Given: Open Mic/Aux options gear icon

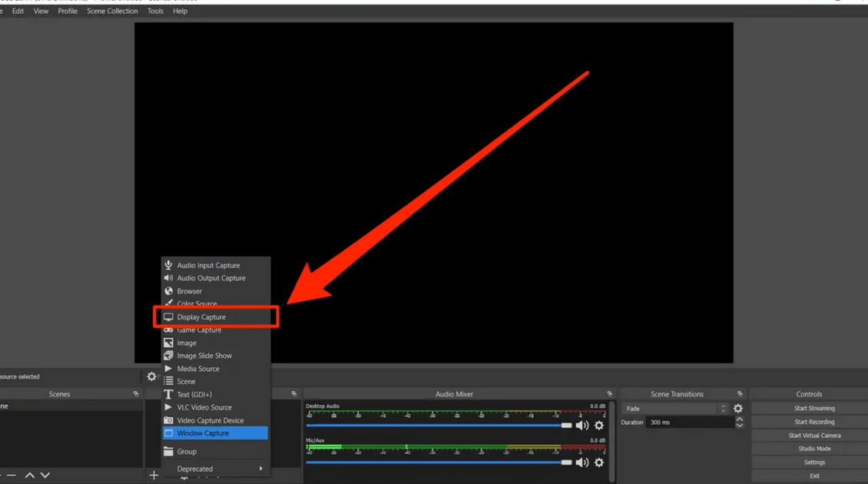Looking at the screenshot, I should (x=598, y=462).
